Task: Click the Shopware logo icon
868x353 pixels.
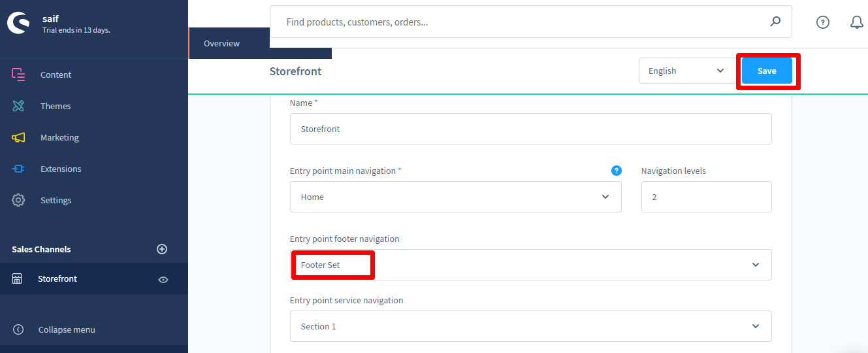Action: [x=18, y=24]
